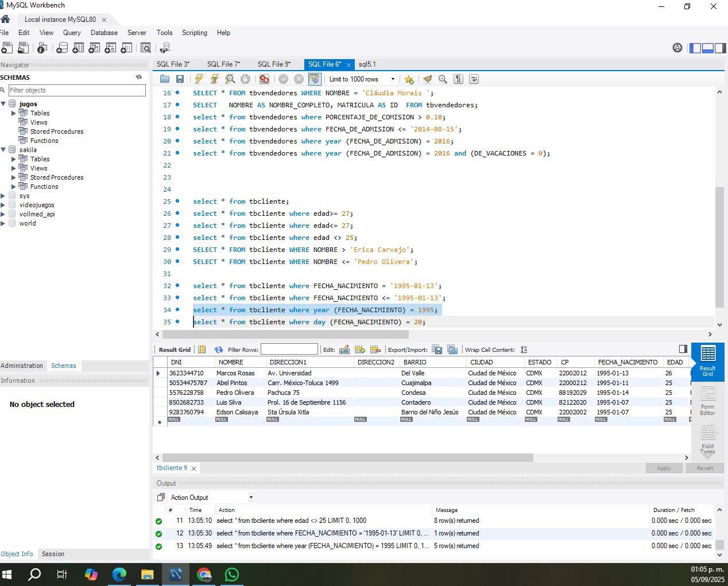Viewport: 728px width, 586px height.
Task: Open a SQL script file in new tab
Action: tap(24, 48)
